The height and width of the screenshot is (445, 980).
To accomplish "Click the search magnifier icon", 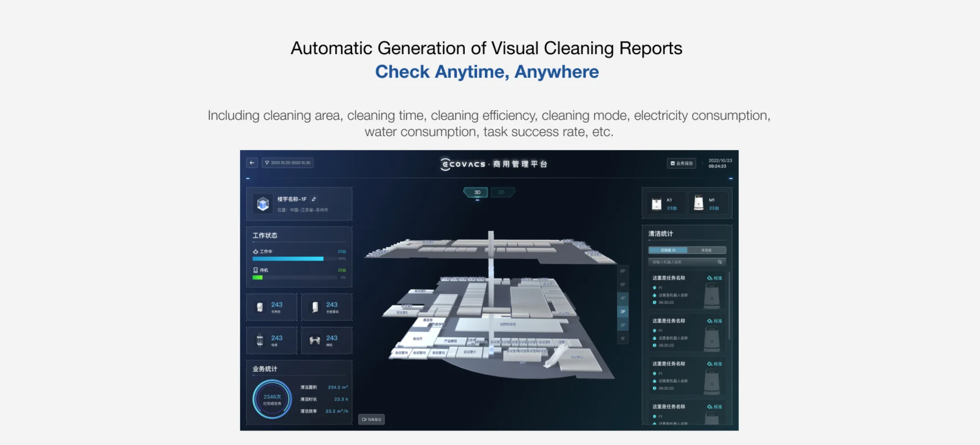I will coord(720,262).
